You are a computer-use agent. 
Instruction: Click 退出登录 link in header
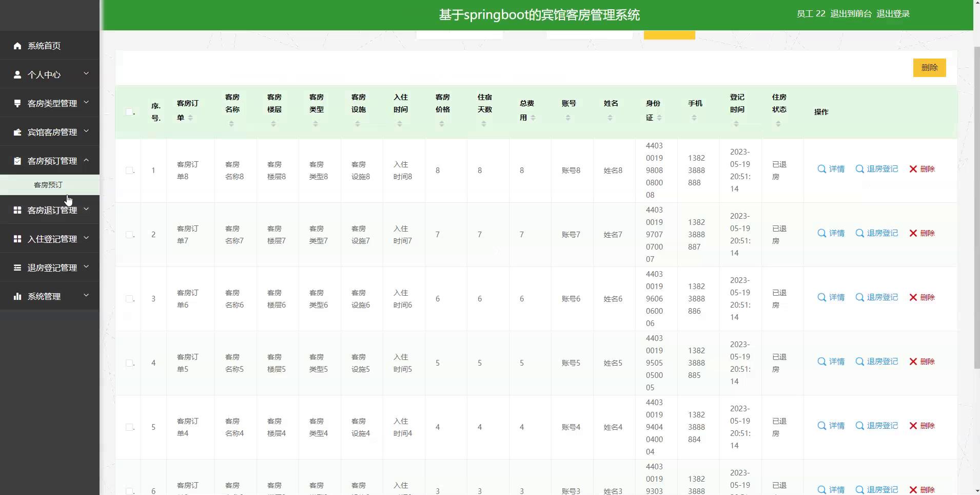(x=893, y=14)
